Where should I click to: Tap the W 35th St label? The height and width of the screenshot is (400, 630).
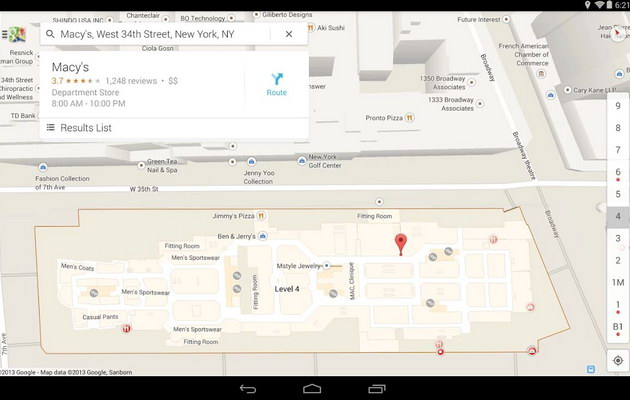click(x=144, y=189)
